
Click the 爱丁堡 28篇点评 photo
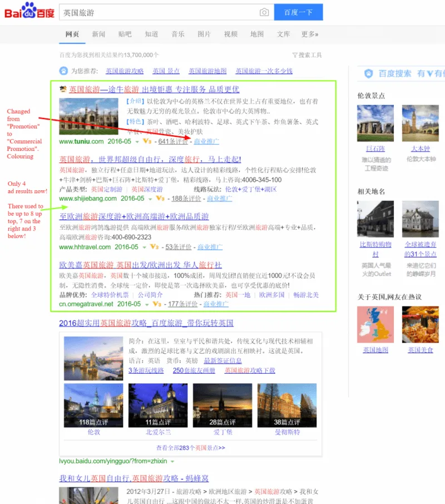pyautogui.click(x=222, y=406)
